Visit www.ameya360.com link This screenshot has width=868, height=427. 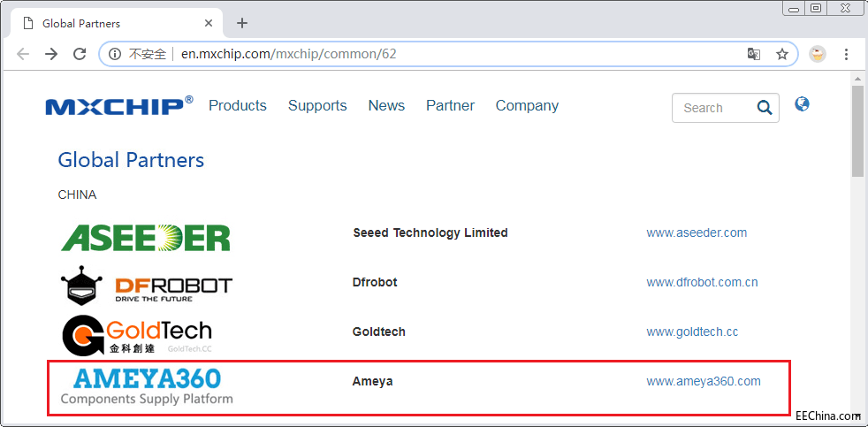click(x=703, y=381)
